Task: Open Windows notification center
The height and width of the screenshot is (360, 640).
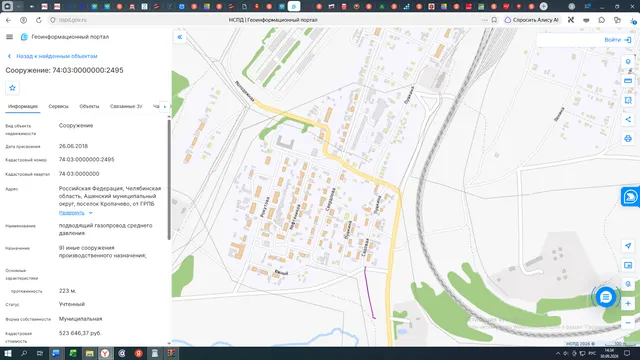Action: [627, 353]
